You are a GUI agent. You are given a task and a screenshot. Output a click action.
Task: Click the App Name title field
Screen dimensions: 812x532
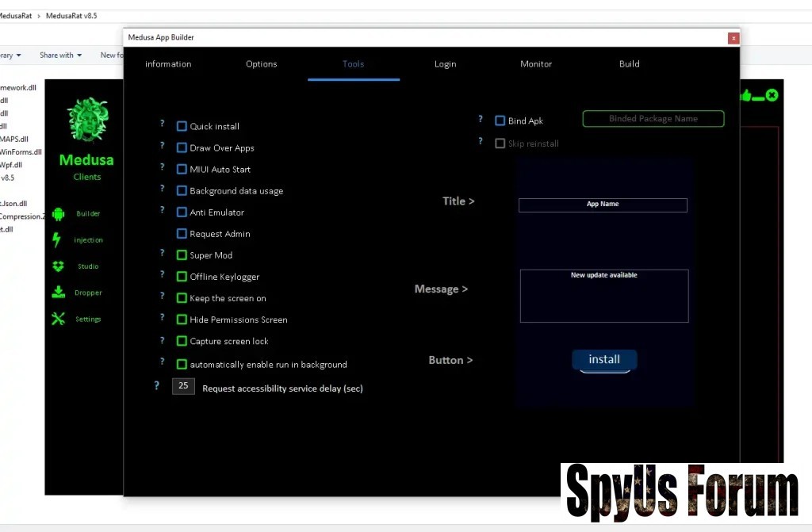click(603, 205)
